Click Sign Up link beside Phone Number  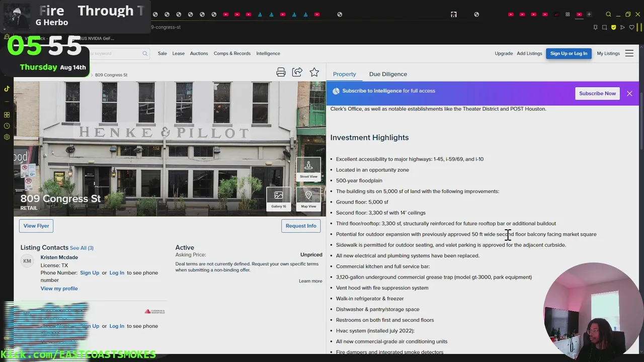tap(90, 273)
